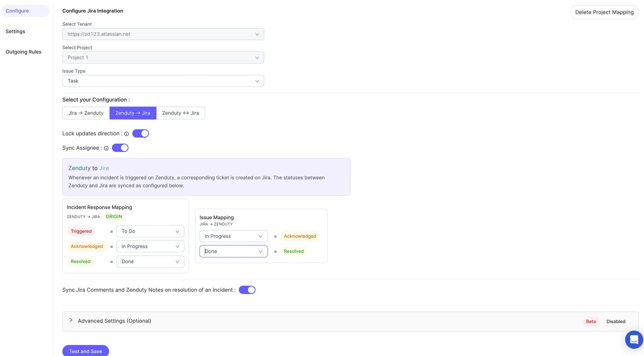Click the Issue Type dropdown arrow
Screen dimensions: 644x356
click(257, 81)
